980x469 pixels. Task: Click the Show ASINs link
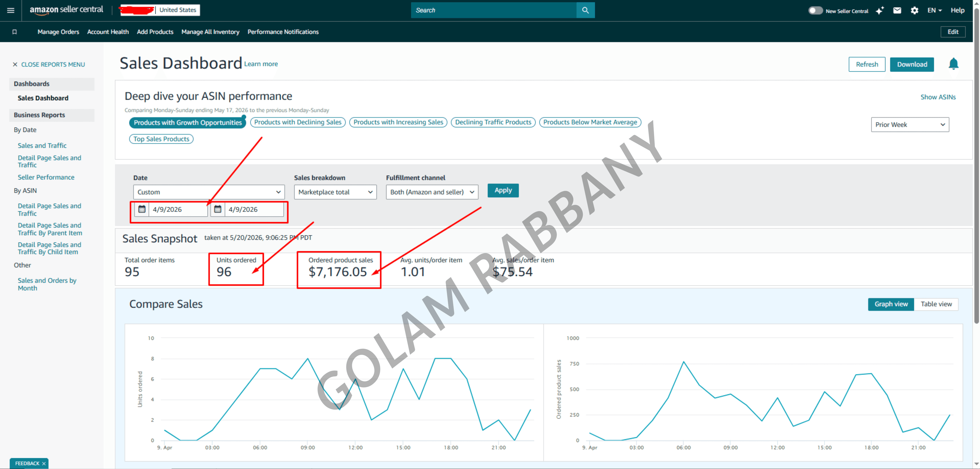point(938,97)
